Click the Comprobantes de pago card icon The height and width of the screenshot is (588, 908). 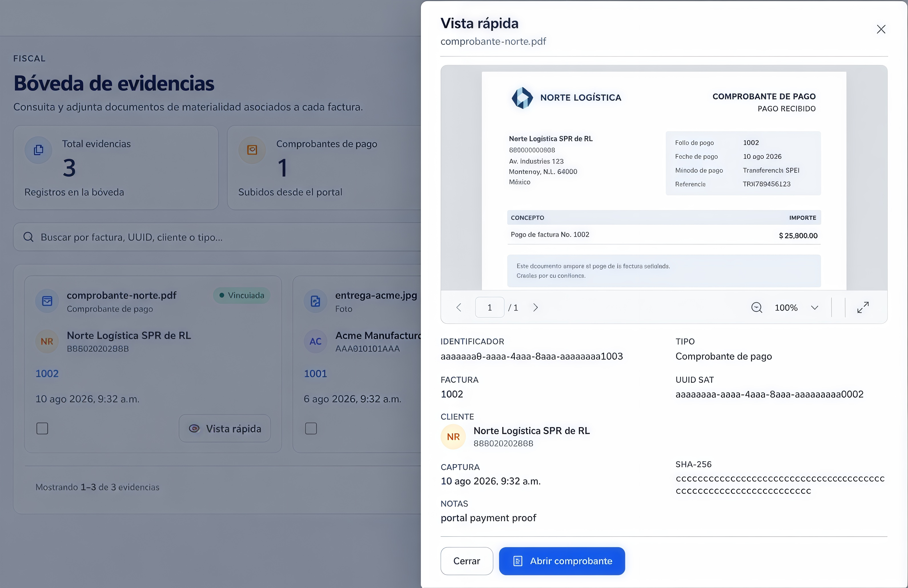click(x=252, y=150)
